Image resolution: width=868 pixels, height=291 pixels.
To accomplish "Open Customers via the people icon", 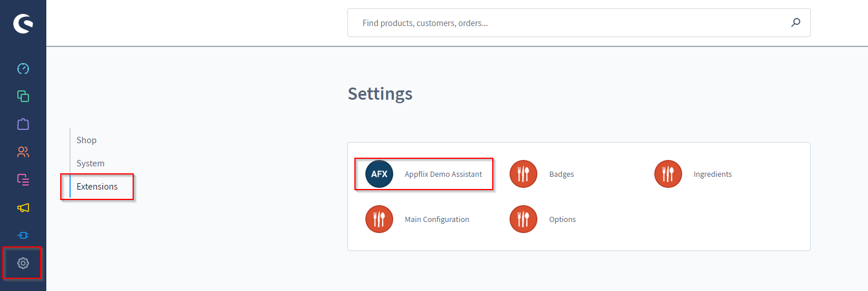I will tap(23, 152).
